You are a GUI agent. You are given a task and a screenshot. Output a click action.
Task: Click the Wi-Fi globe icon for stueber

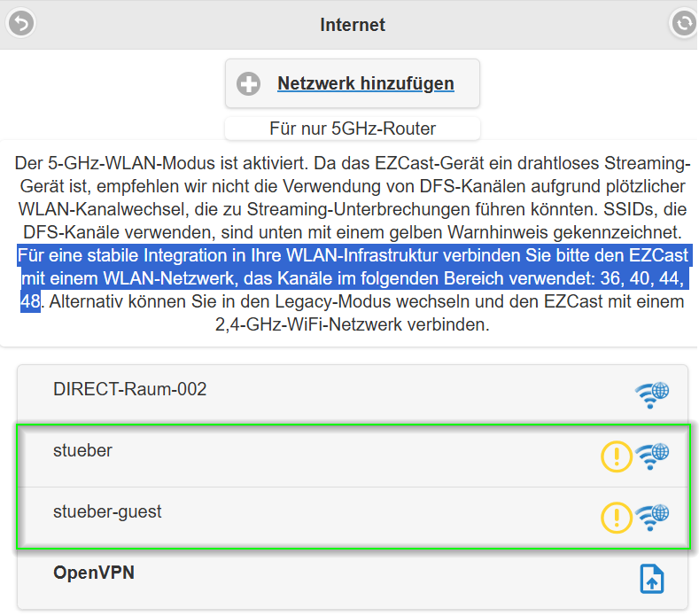[652, 456]
